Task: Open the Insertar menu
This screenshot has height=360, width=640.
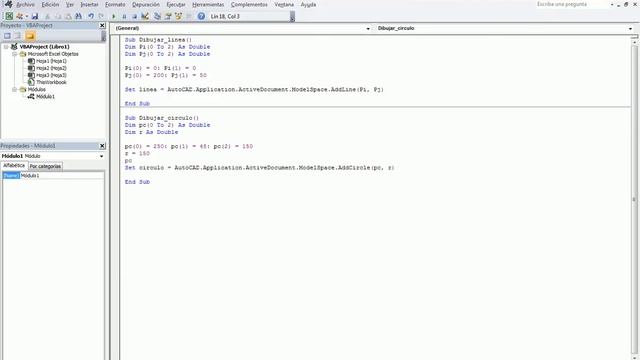Action: click(89, 4)
